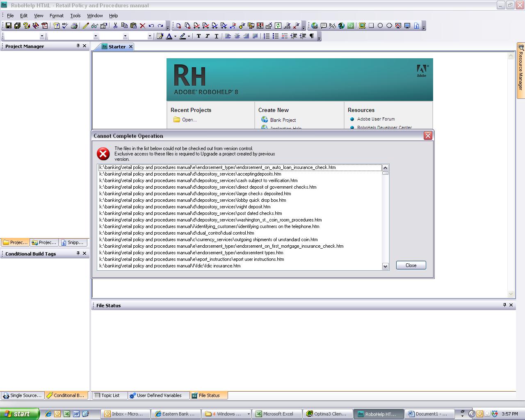Click the Save floppy disk icon
This screenshot has height=420, width=525.
pos(8,25)
